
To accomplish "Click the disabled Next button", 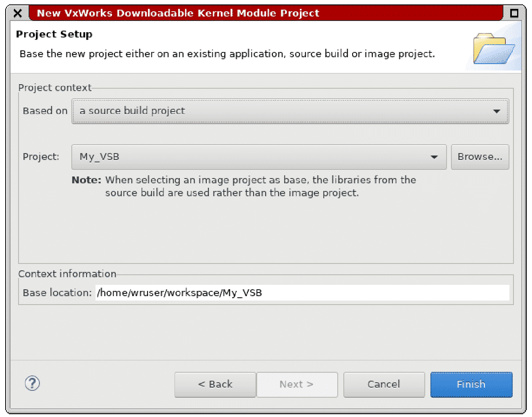I will (297, 384).
